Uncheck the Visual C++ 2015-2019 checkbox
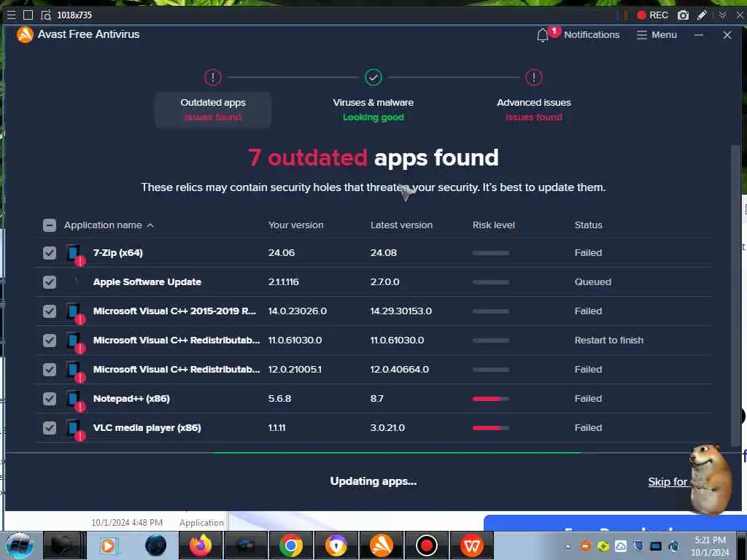747x560 pixels. click(x=50, y=311)
